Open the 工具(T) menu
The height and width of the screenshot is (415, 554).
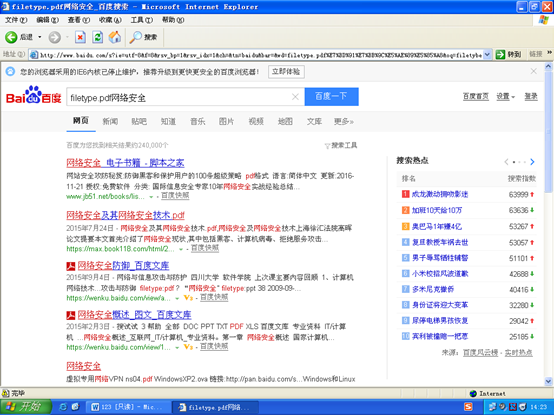pyautogui.click(x=142, y=20)
